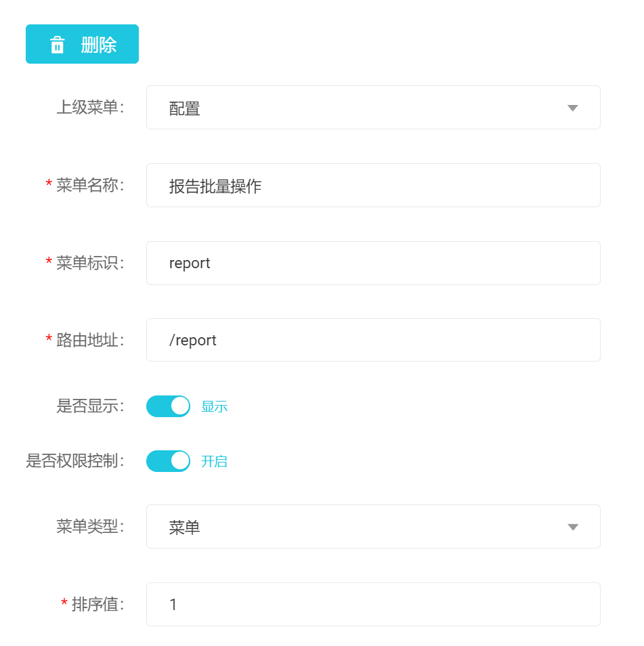Click the 是否权限控制 label text
Viewport: 644px width, 646px height.
75,461
